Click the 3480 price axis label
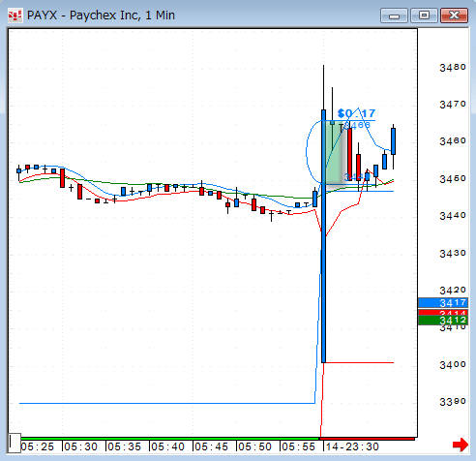476x461 pixels. (x=453, y=68)
